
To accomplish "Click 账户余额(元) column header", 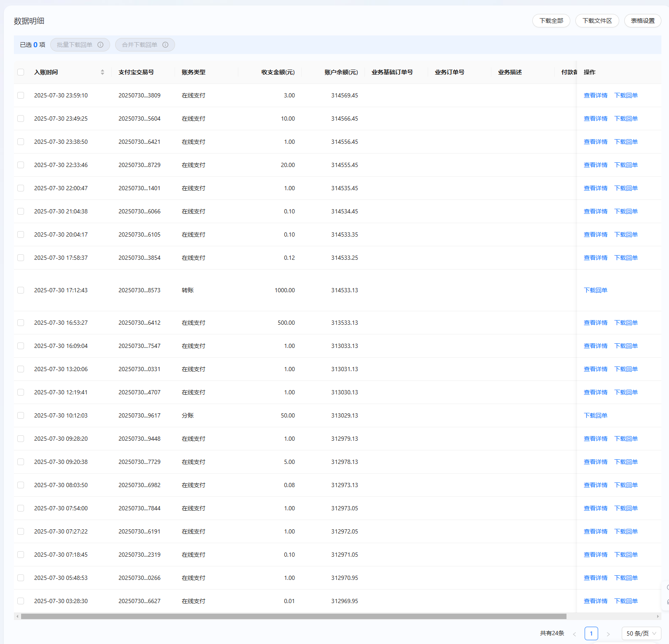I will pyautogui.click(x=341, y=72).
